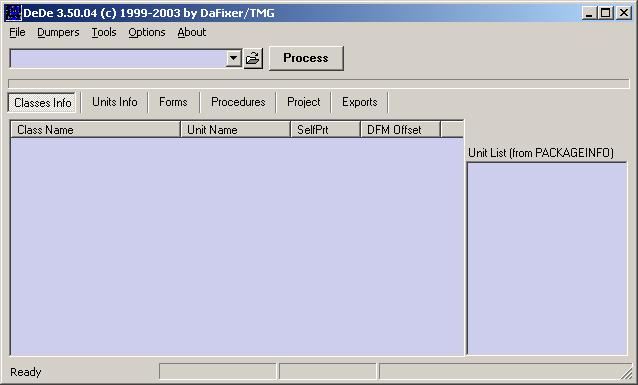This screenshot has width=638, height=385.
Task: Switch to the Exports tab
Action: pos(360,102)
